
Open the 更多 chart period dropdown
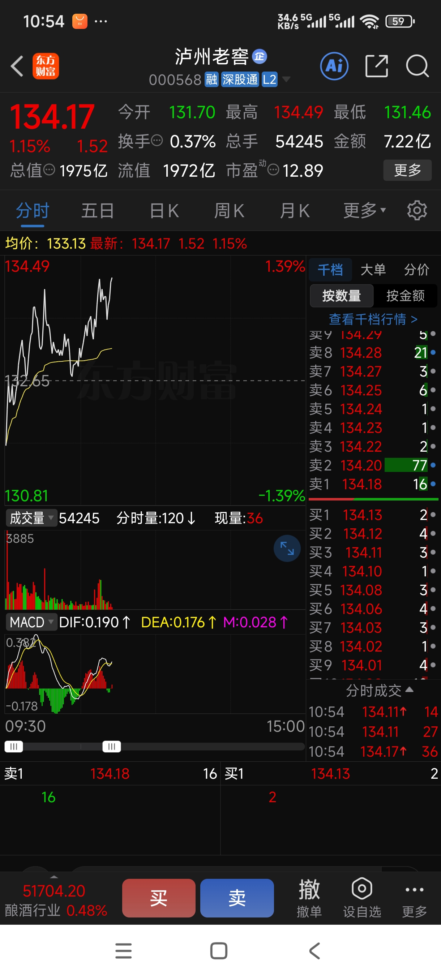coord(364,210)
